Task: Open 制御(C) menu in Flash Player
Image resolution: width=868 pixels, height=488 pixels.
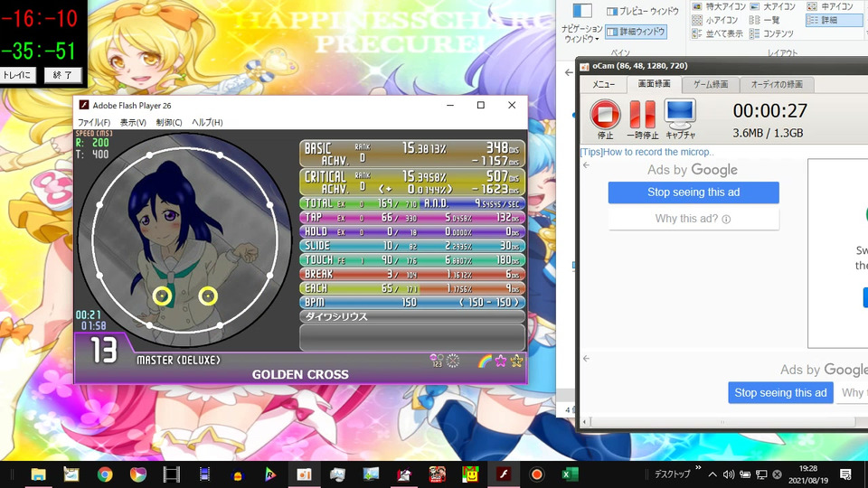Action: point(169,122)
